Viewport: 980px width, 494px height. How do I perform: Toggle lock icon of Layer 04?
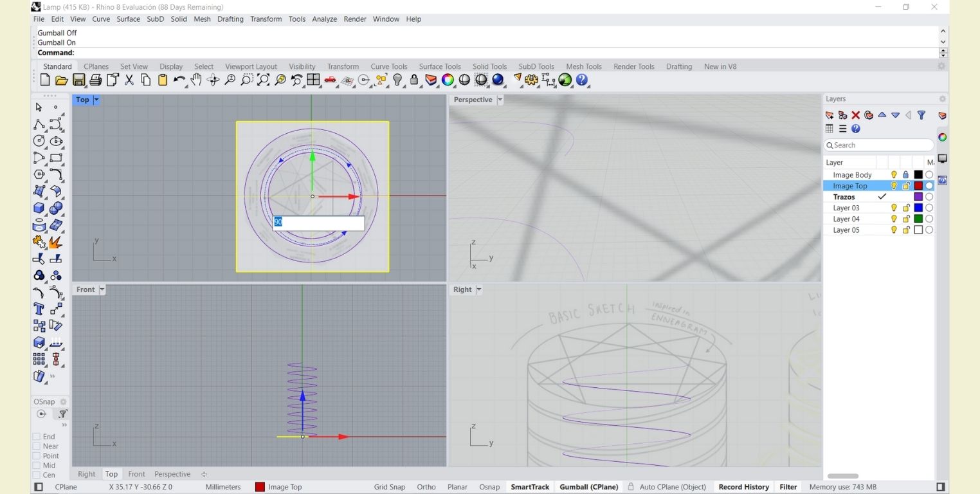tap(906, 219)
